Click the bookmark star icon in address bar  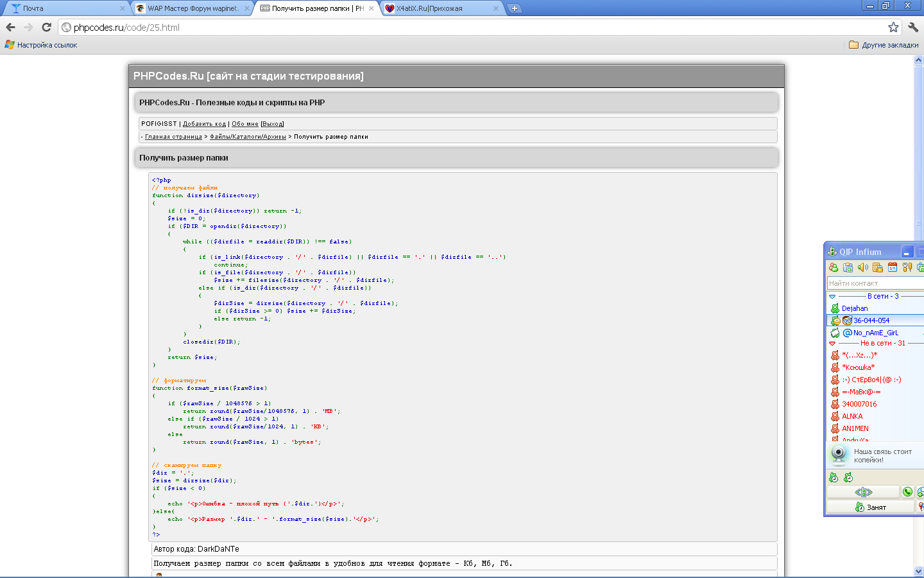point(893,27)
